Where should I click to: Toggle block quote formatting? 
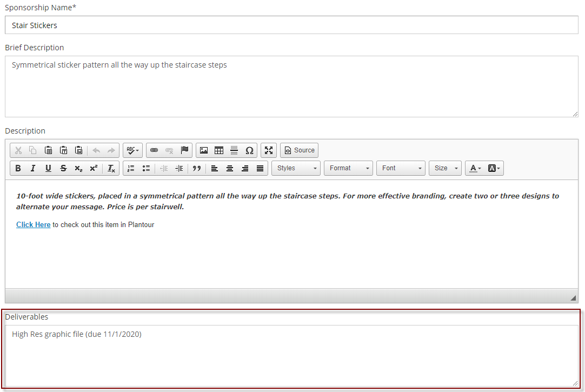click(197, 168)
